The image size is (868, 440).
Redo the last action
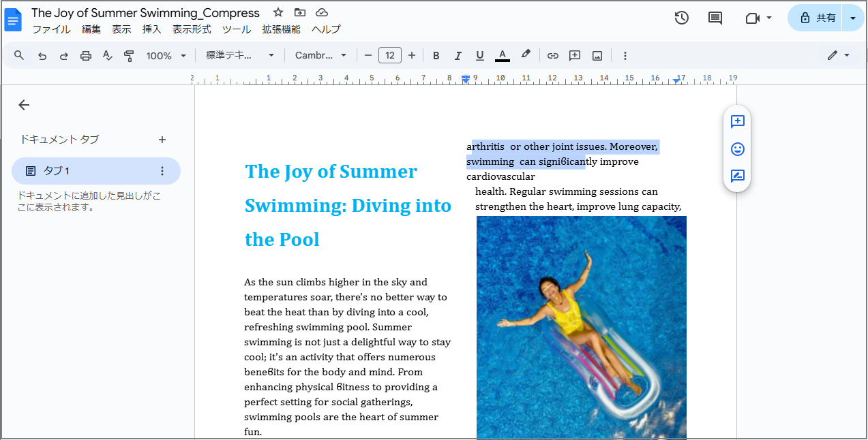pos(64,56)
